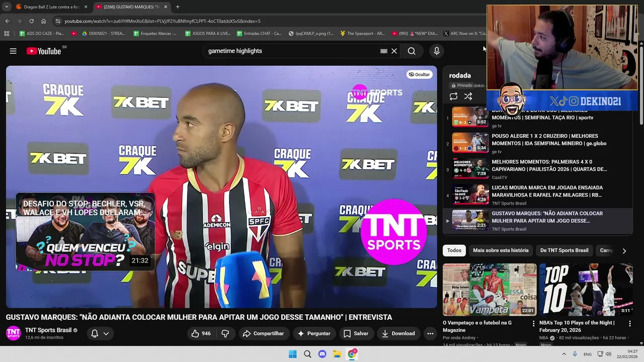The image size is (644, 362).
Task: Click Compartilhar share button
Action: (263, 333)
